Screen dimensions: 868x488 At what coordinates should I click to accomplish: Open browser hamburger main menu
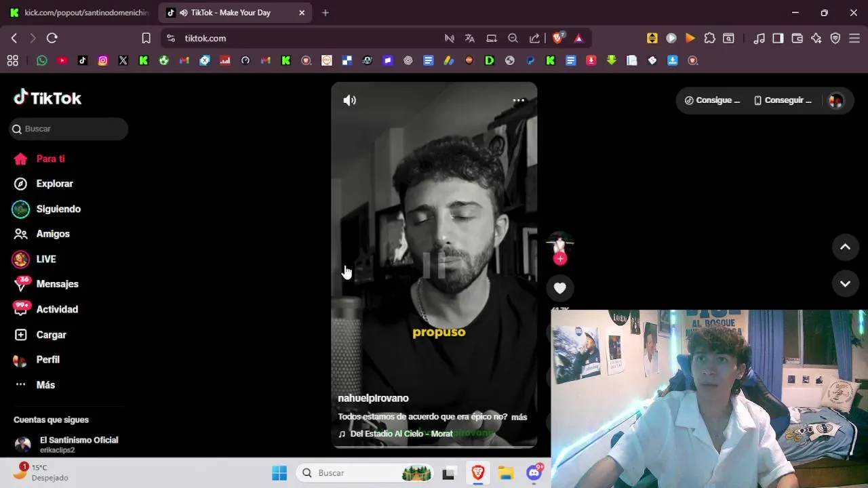[x=854, y=38]
